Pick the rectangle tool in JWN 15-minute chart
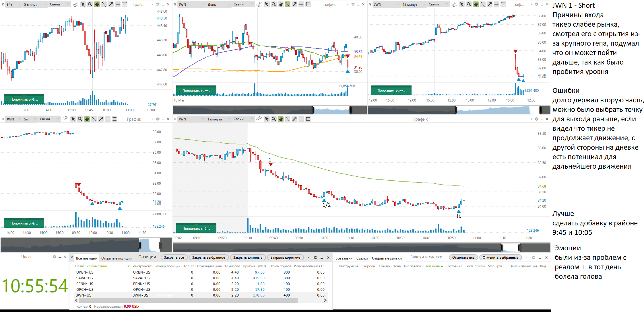 click(x=503, y=4)
